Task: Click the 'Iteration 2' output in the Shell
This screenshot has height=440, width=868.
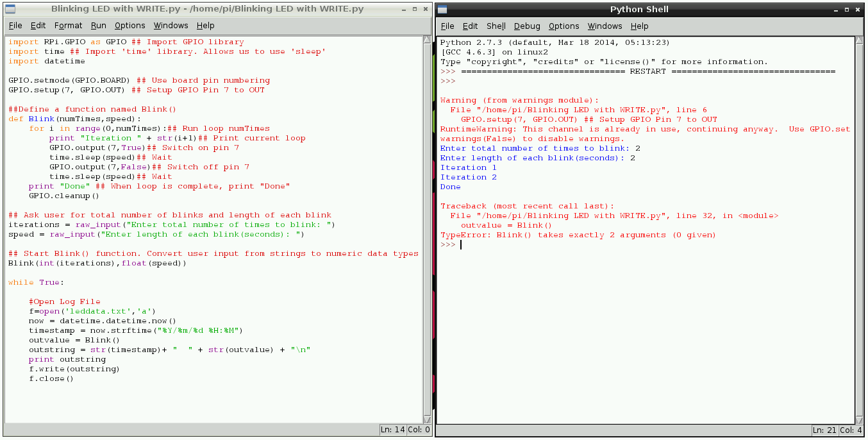Action: tap(469, 177)
